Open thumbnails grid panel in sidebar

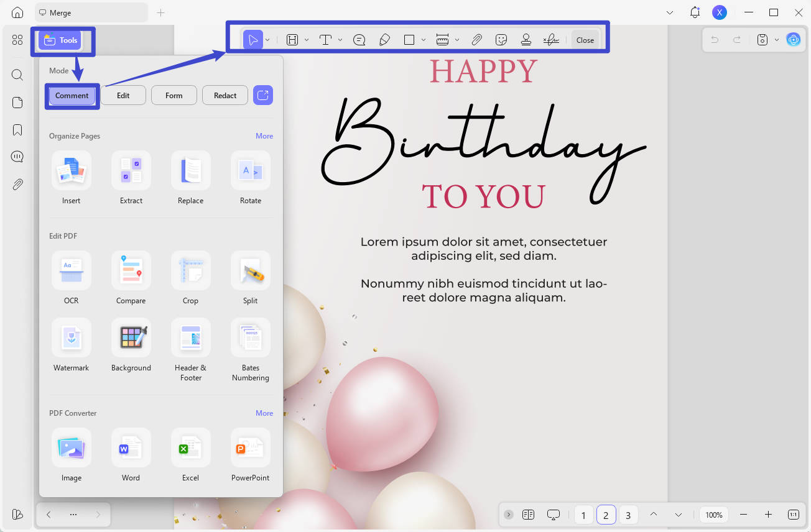tap(17, 40)
